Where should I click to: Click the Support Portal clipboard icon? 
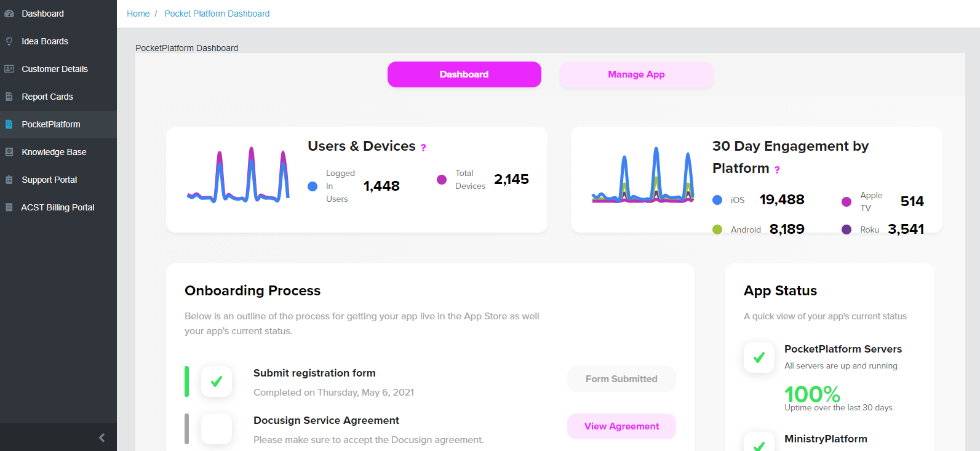tap(9, 180)
